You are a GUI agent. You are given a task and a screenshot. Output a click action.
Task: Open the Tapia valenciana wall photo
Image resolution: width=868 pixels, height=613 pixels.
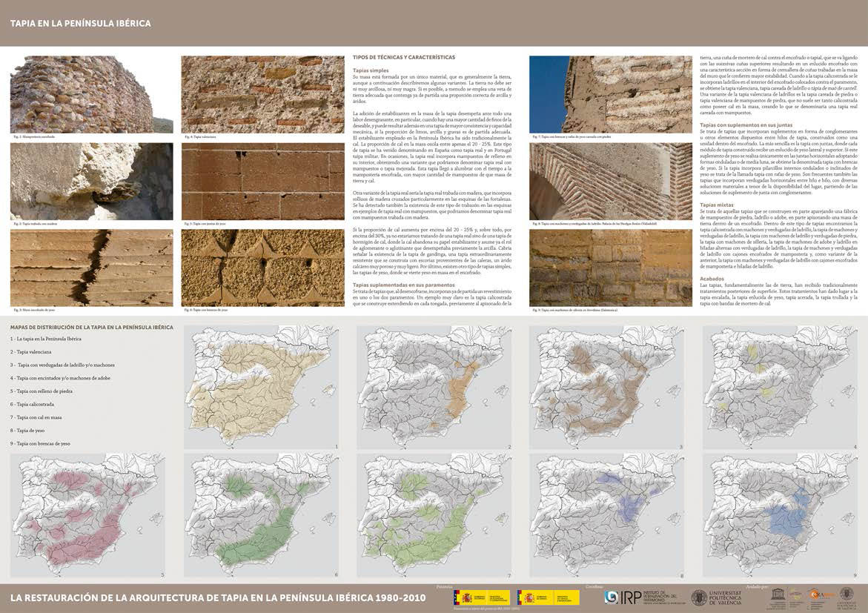(262, 94)
